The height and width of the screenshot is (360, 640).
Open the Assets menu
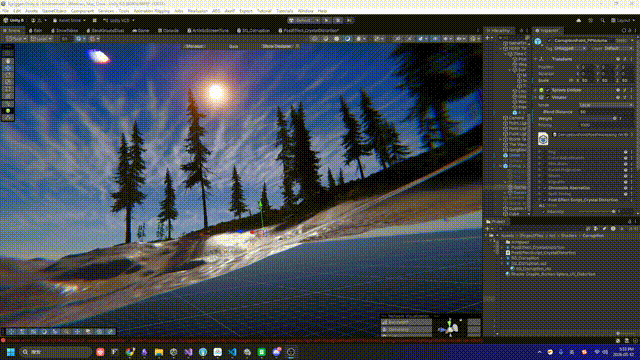click(31, 11)
